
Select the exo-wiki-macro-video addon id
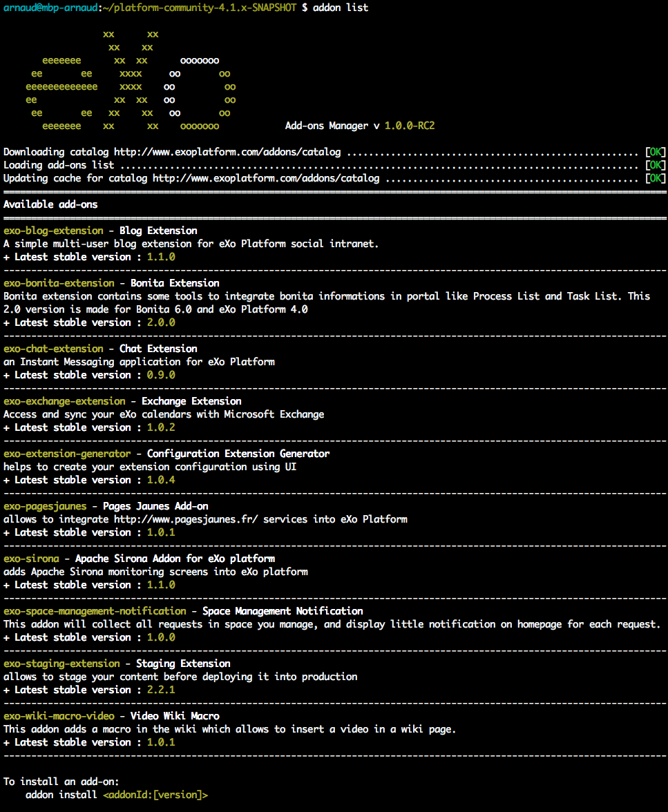[x=59, y=716]
